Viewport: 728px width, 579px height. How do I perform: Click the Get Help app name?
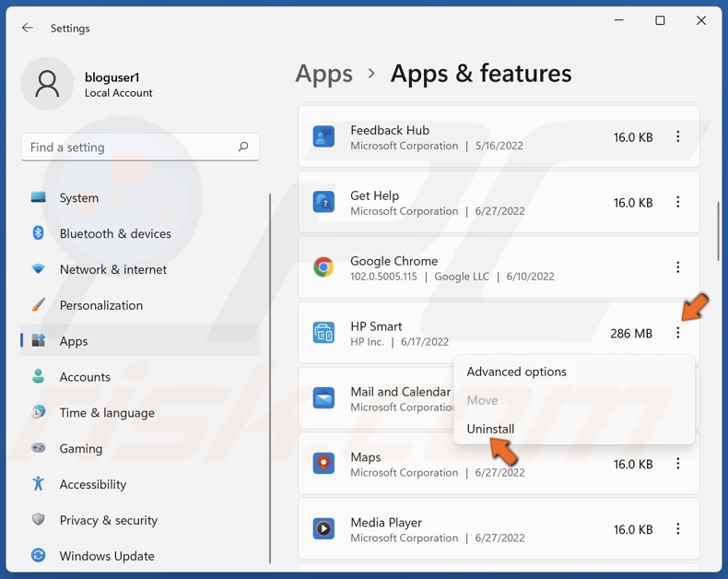(x=374, y=195)
